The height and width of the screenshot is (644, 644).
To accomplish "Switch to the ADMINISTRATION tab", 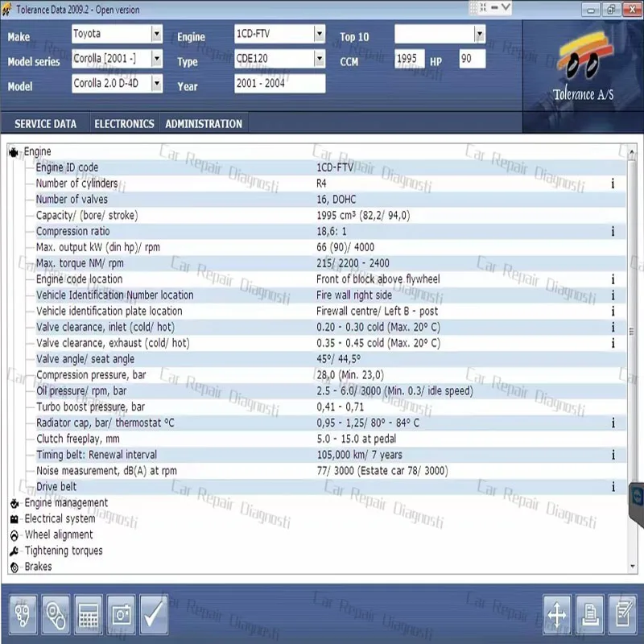I will coord(204,124).
